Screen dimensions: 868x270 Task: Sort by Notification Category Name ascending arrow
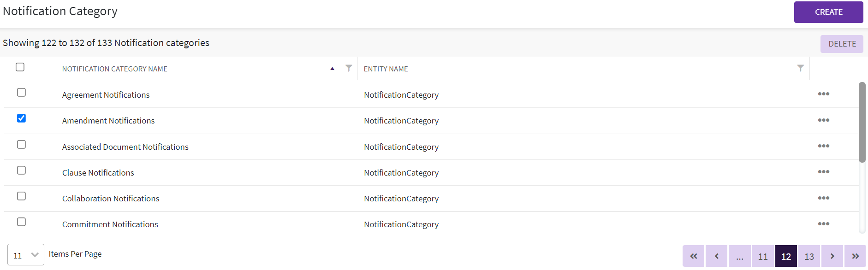coord(332,69)
